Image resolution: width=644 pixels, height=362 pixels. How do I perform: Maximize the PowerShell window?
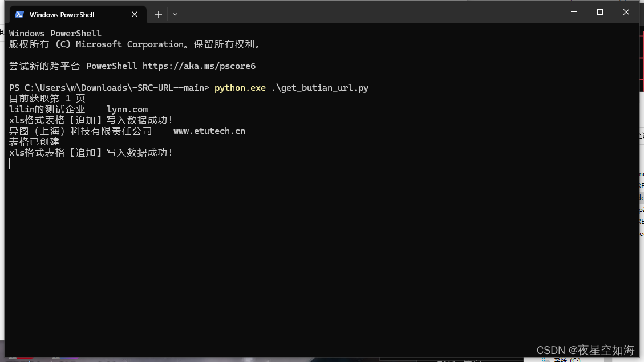600,12
